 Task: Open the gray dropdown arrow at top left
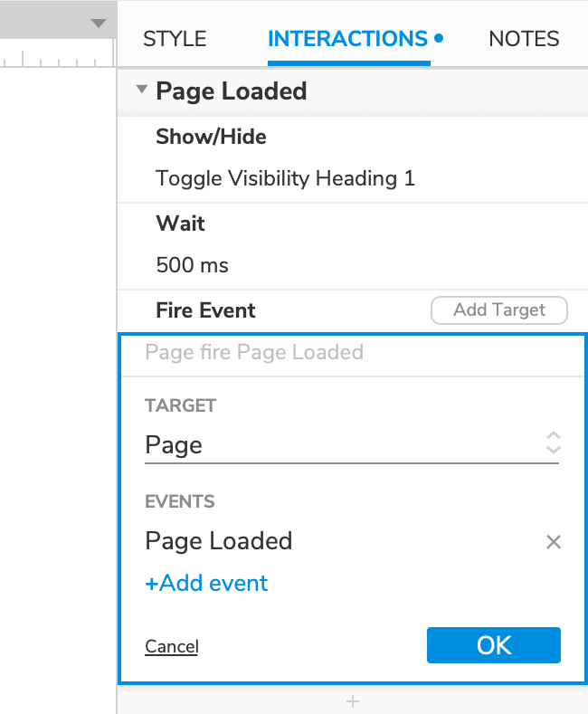(99, 24)
